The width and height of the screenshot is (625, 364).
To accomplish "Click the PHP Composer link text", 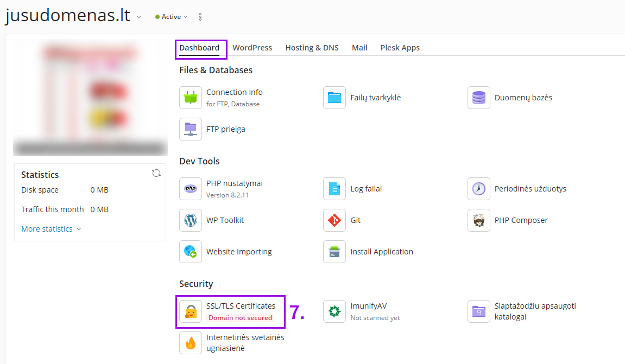I will coord(521,220).
